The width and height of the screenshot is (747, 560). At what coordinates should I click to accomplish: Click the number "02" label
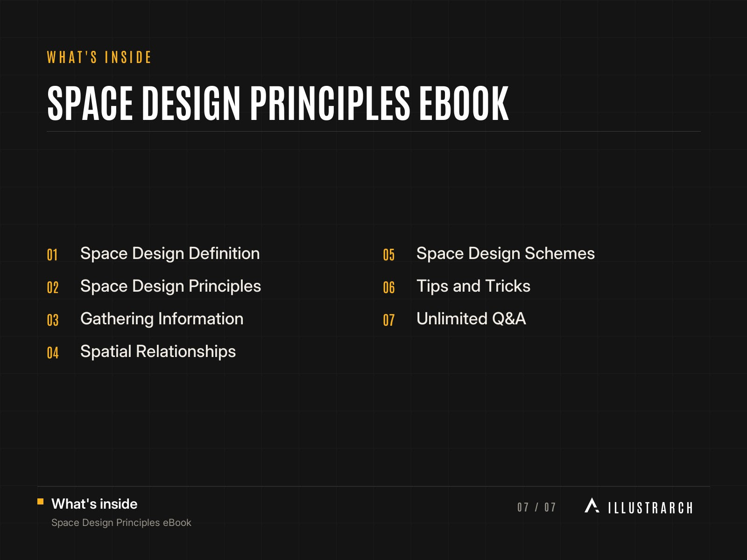coord(53,287)
